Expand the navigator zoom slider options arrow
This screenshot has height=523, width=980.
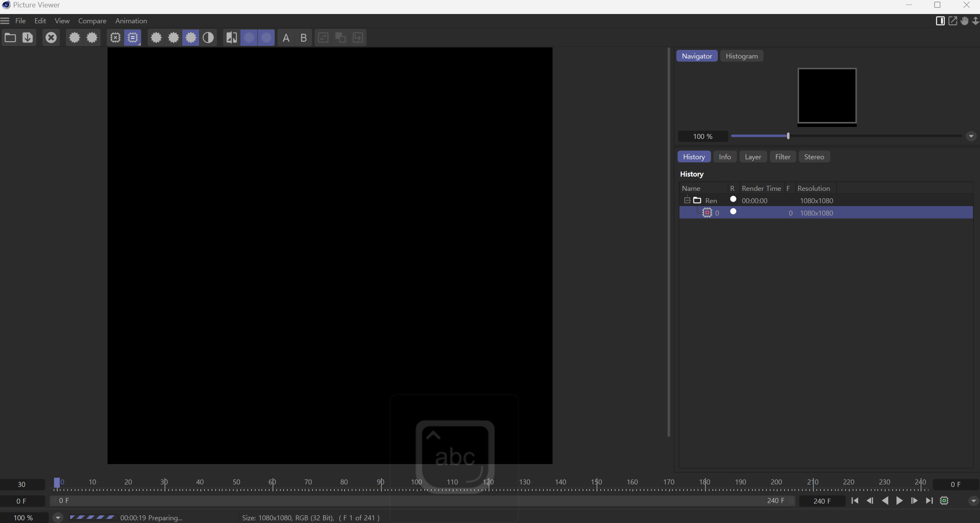[971, 136]
